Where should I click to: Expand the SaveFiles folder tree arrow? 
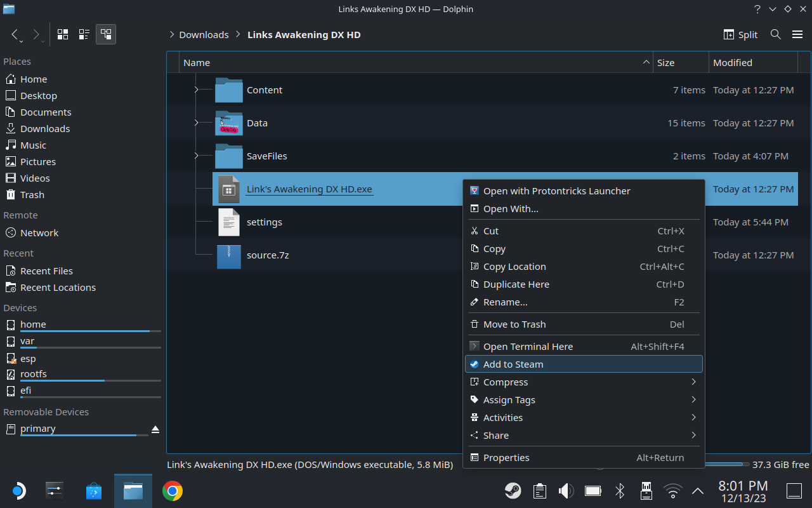point(197,156)
